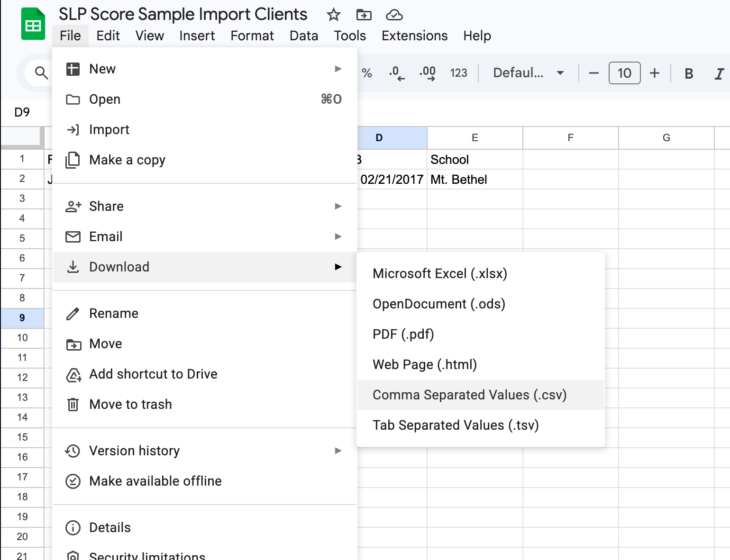Image resolution: width=730 pixels, height=560 pixels.
Task: Open the Extensions menu
Action: coord(414,36)
